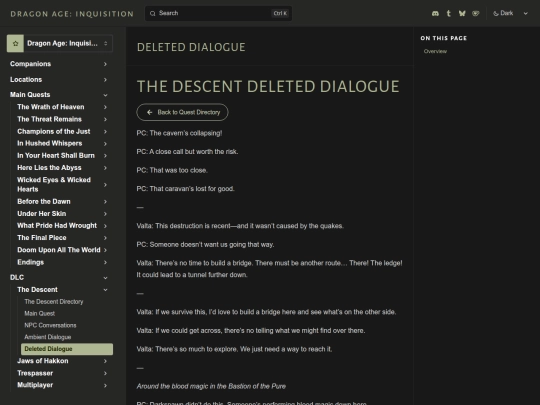The width and height of the screenshot is (540, 405).
Task: Expand the Multiplayer chevron
Action: pyautogui.click(x=105, y=385)
